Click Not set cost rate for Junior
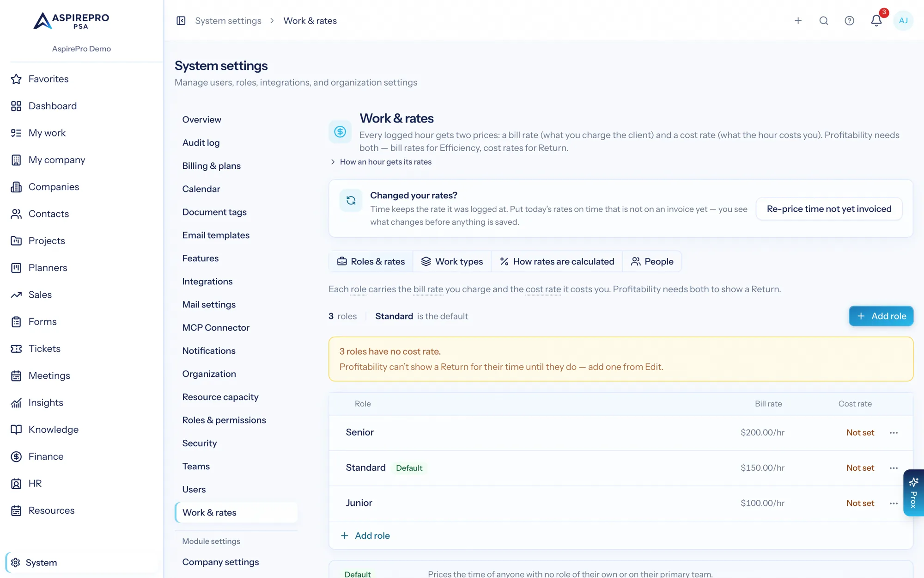Image resolution: width=924 pixels, height=578 pixels. [x=860, y=503]
